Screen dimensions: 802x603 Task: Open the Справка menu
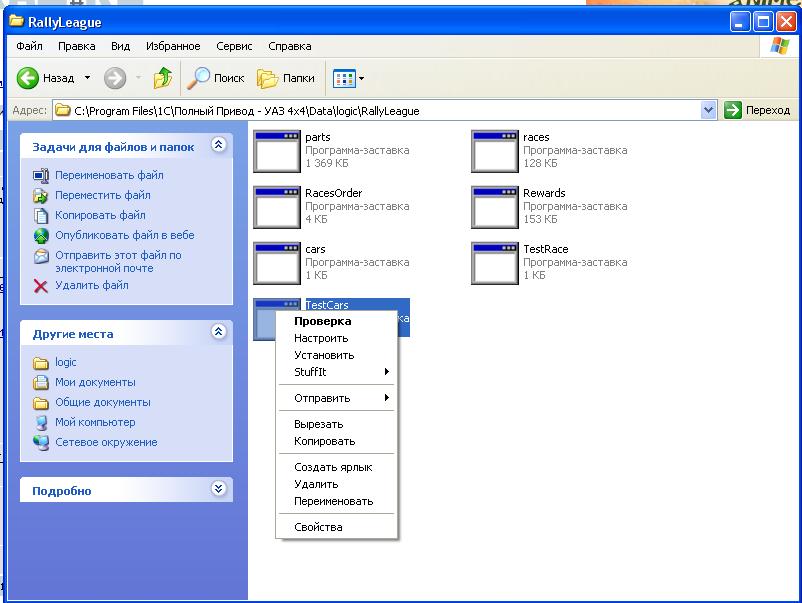click(x=290, y=46)
